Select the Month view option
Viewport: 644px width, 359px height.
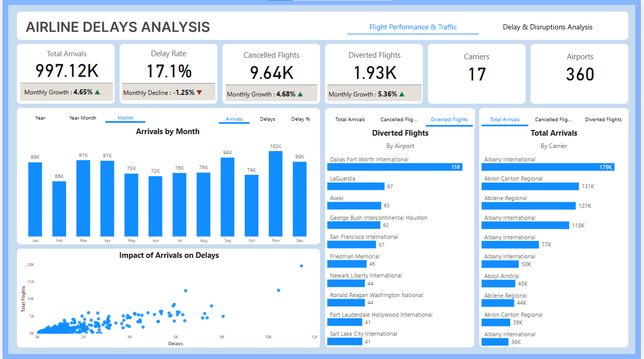click(125, 118)
